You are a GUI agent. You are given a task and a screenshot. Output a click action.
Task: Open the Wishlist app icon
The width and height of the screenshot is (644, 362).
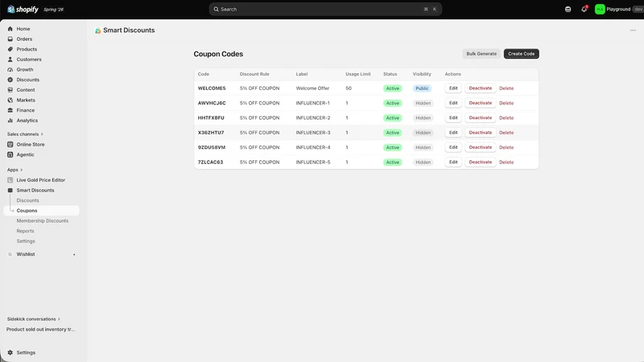tap(10, 254)
